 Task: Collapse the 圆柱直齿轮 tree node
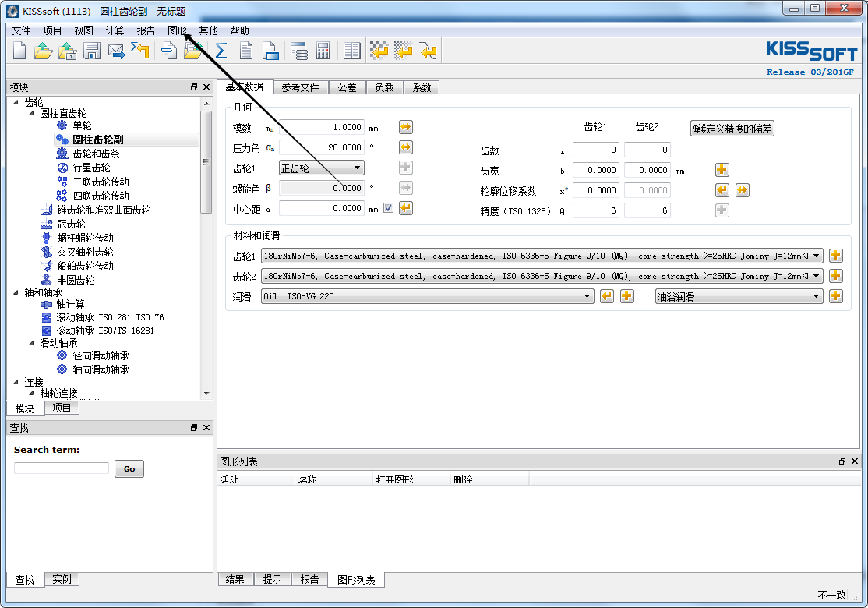point(31,113)
